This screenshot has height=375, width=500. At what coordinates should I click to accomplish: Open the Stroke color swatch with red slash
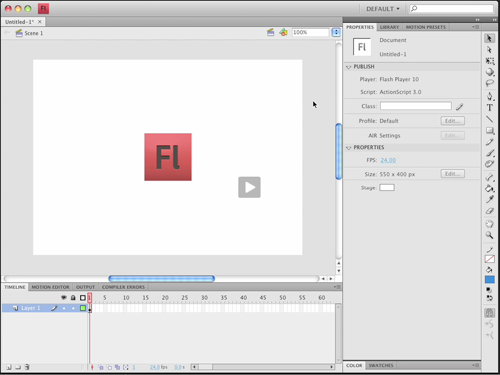coord(490,259)
